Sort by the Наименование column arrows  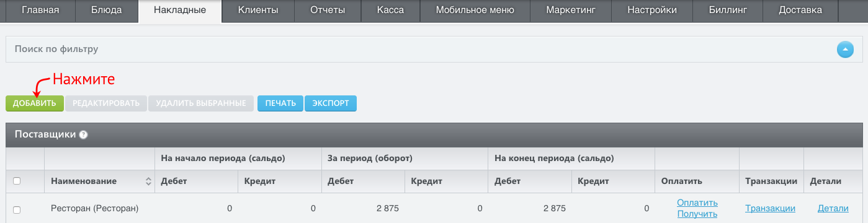[x=148, y=181]
